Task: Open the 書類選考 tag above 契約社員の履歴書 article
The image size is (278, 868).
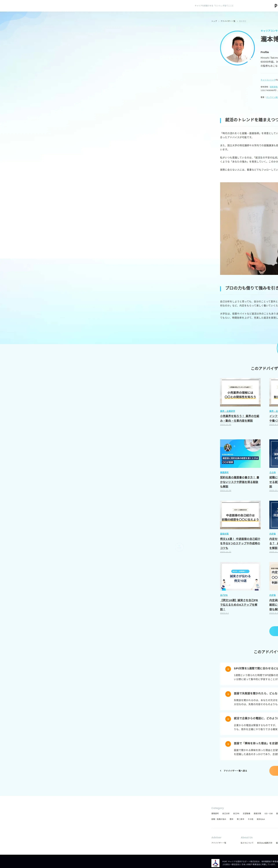Action: 224,472
